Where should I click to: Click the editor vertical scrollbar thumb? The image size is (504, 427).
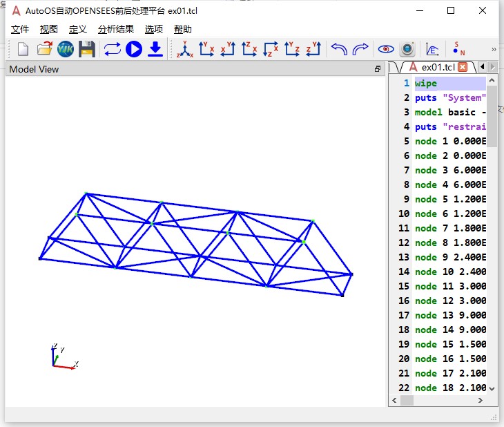click(x=492, y=117)
